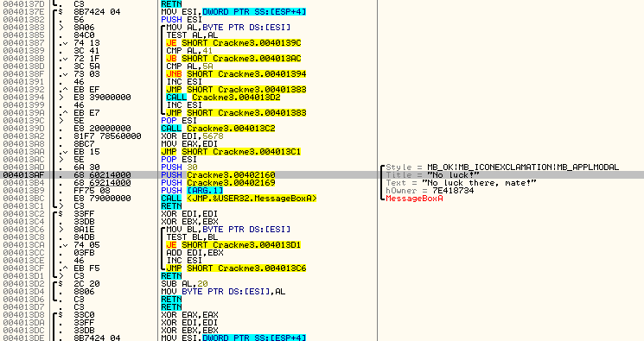Click the CALL Crackme3.004013C2 instruction
This screenshot has height=341, width=644.
pos(218,128)
